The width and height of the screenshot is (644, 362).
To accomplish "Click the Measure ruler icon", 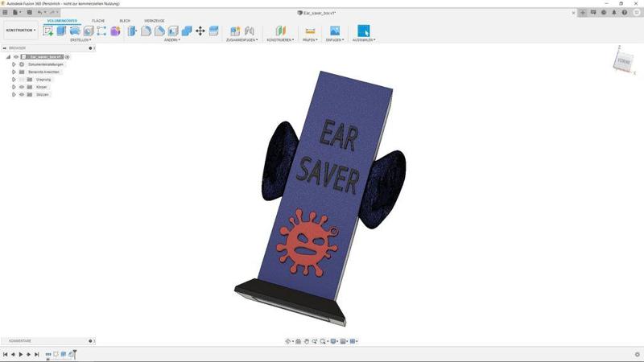I will tap(310, 31).
